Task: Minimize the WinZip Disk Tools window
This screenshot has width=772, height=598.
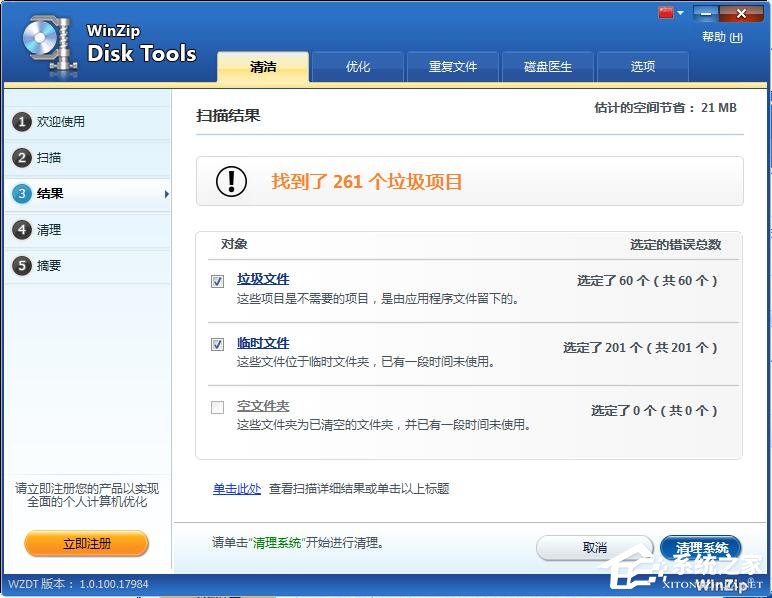Action: tap(706, 13)
